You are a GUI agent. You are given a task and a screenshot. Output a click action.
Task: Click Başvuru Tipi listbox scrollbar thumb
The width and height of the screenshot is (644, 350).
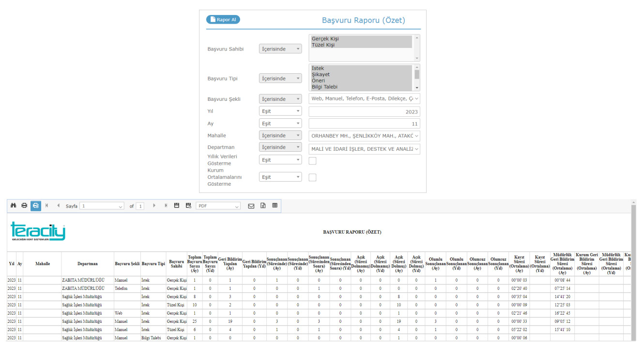pyautogui.click(x=417, y=74)
